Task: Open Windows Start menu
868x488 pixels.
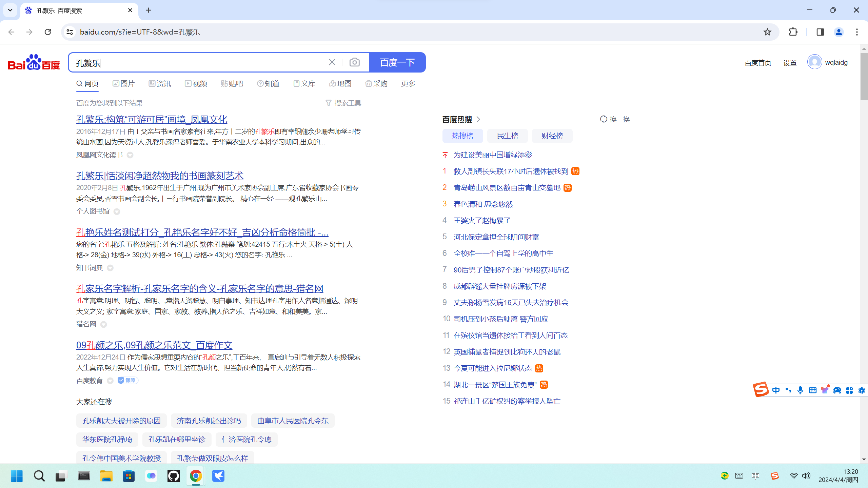Action: point(17,476)
